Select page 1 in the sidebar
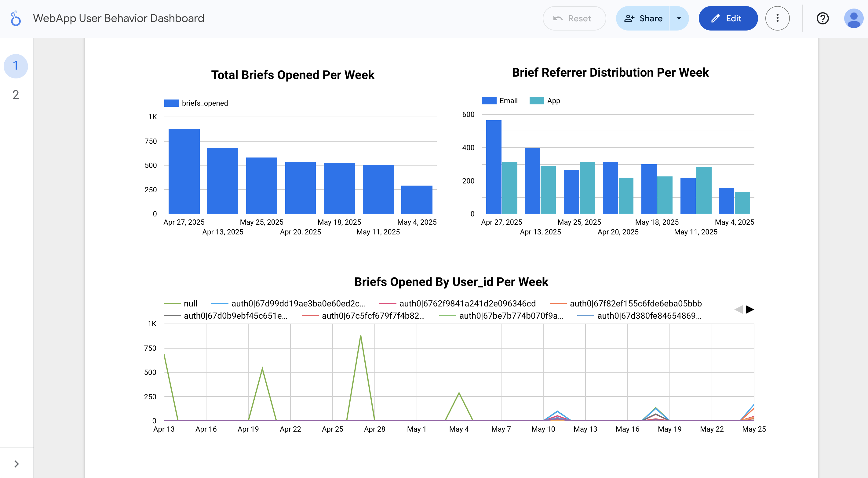The image size is (868, 478). coord(16,66)
